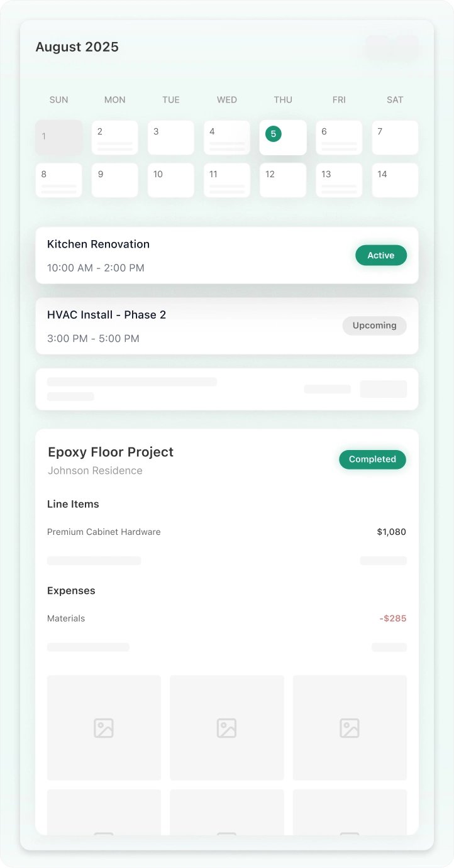Choose day 7 under SAT column
This screenshot has width=454, height=868.
coord(395,137)
